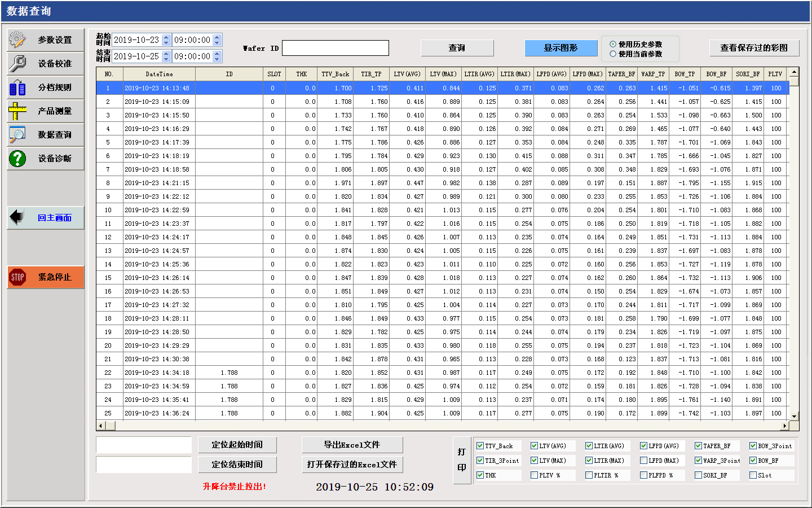The width and height of the screenshot is (812, 508).
Task: Open 分档规则 using the blue bins icon
Action: pos(17,87)
